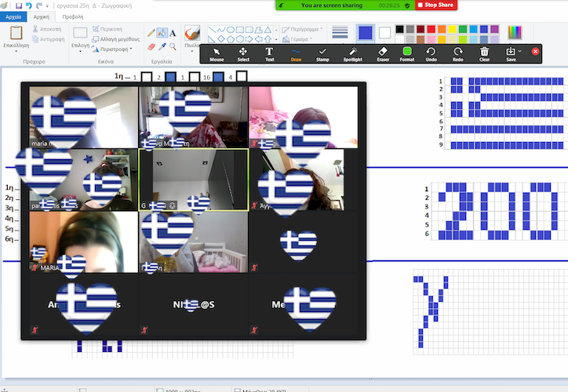Click the Redo arrow in quick access toolbar
The image size is (568, 392).
(38, 5)
